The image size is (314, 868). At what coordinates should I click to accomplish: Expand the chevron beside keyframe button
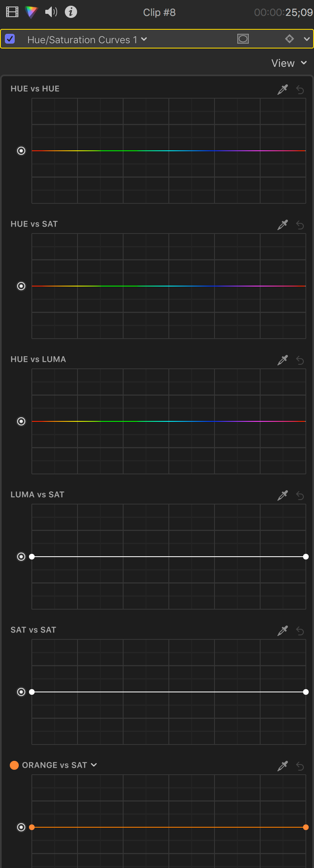[x=307, y=39]
